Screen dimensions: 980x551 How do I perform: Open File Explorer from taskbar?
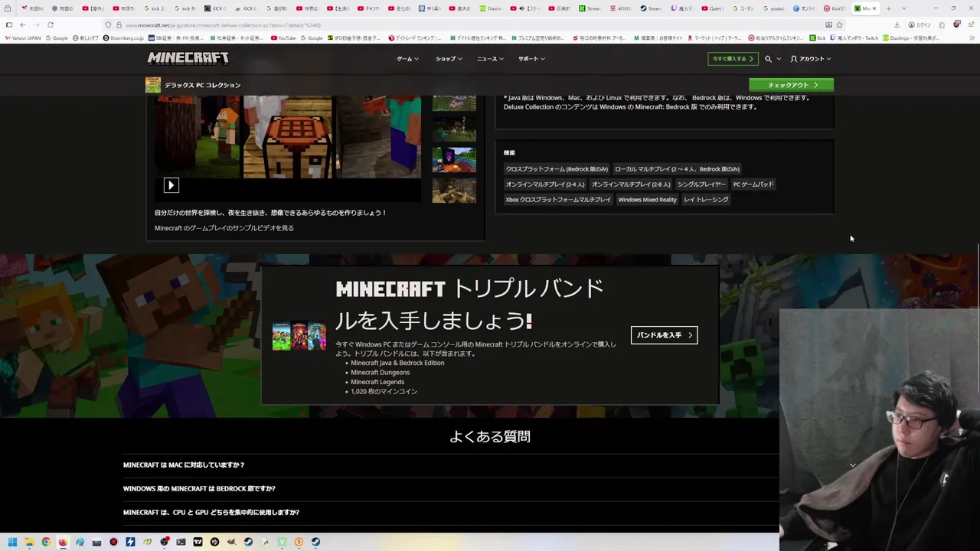[29, 542]
